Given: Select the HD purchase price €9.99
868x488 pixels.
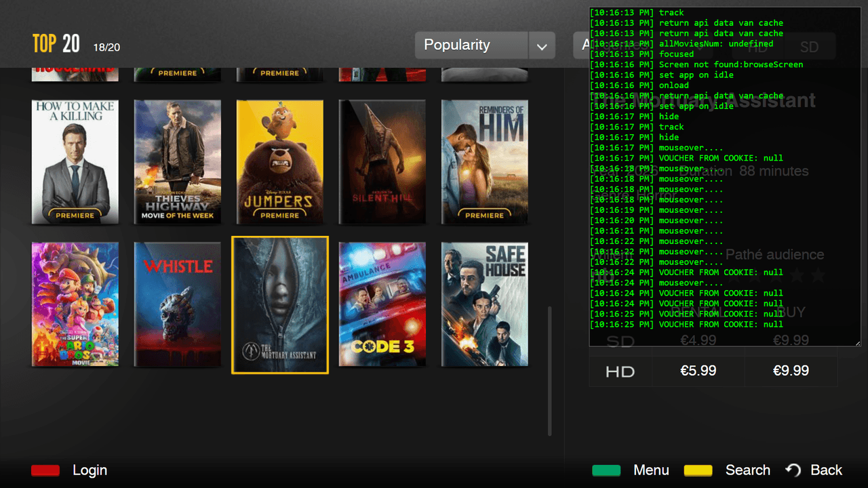Looking at the screenshot, I should (791, 371).
